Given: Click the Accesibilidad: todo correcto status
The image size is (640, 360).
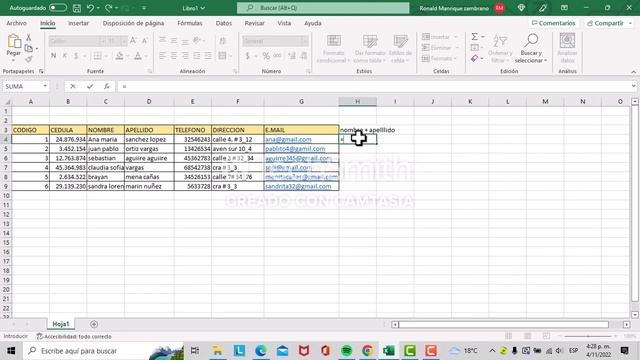Looking at the screenshot, I should [74, 337].
